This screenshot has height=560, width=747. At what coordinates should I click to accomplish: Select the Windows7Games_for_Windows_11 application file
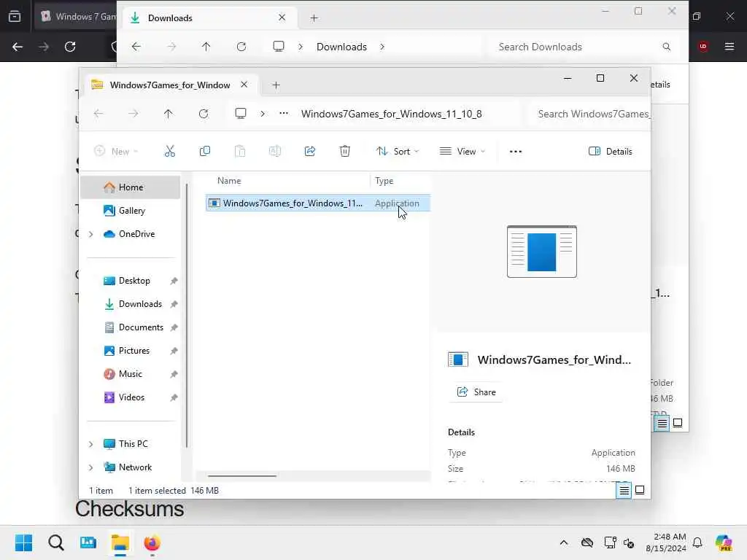coord(318,203)
